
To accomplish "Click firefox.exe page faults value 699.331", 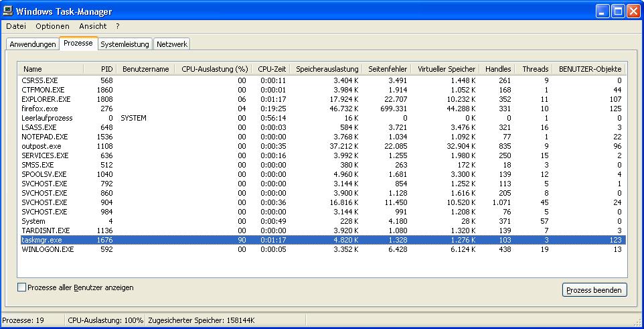I will 394,109.
